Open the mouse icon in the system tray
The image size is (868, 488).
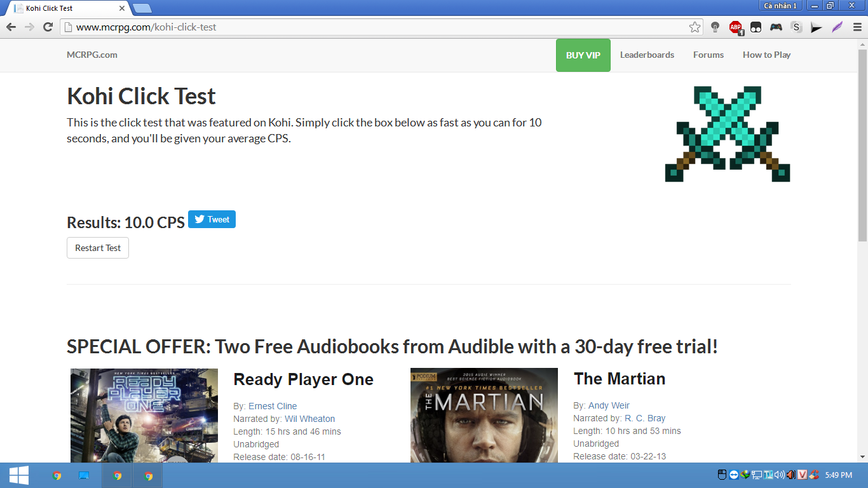pos(722,475)
